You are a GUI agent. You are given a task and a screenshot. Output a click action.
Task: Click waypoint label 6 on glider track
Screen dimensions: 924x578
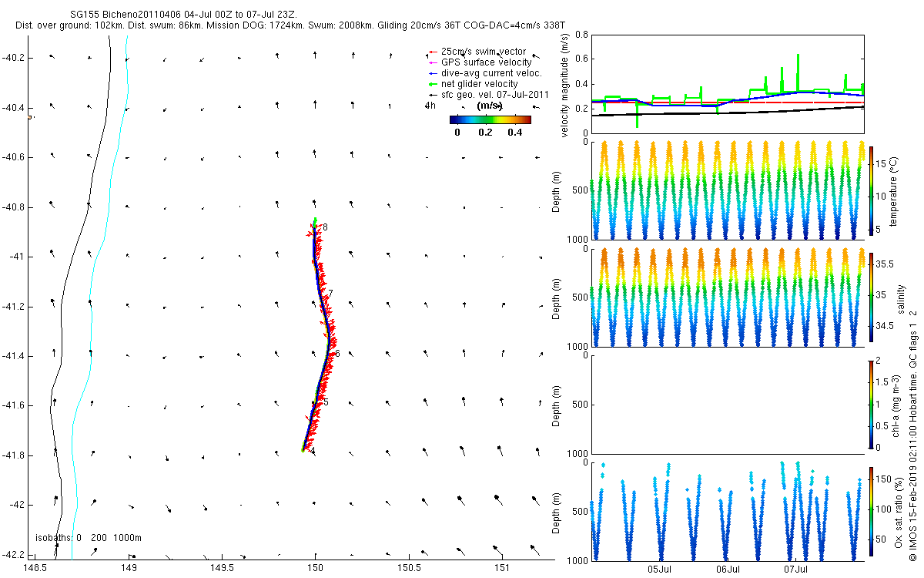pyautogui.click(x=337, y=353)
